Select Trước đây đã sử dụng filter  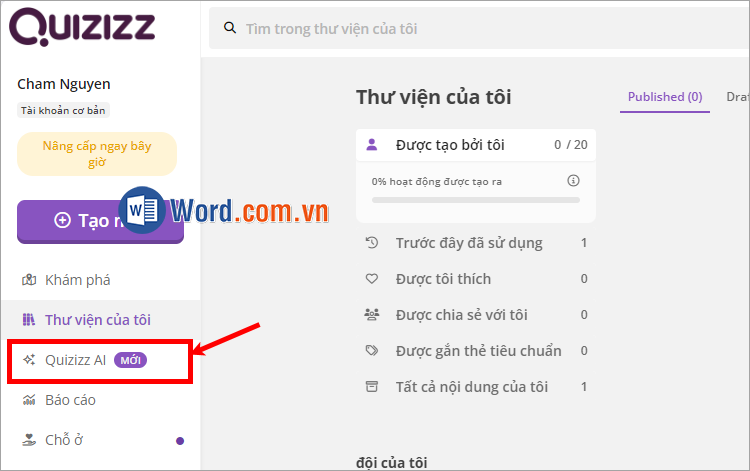pos(476,243)
